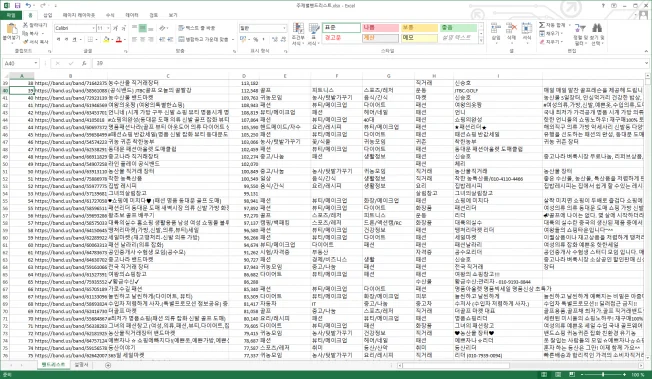Click into the formula bar showing 39

click(368, 63)
